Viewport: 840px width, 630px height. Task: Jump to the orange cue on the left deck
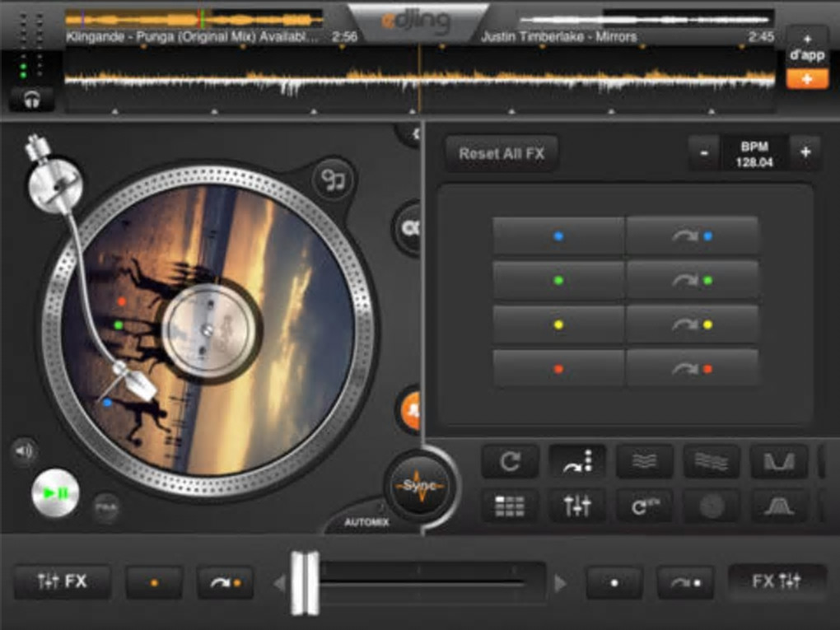tap(226, 582)
